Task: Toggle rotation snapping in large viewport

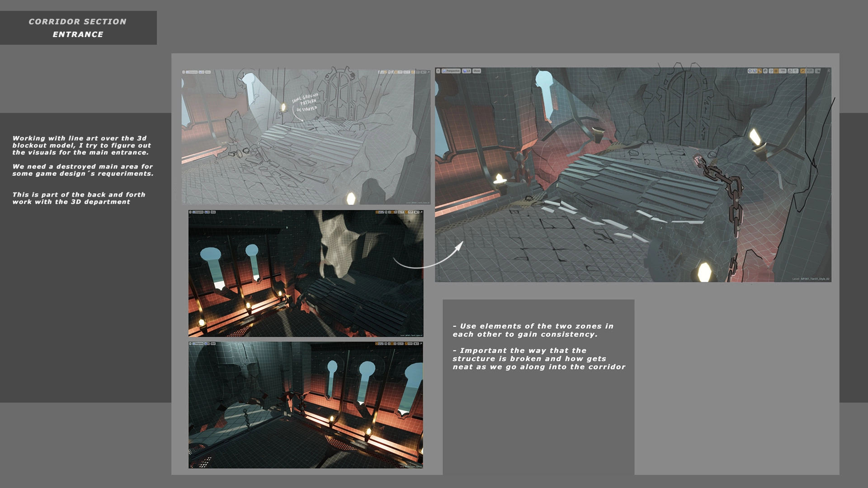Action: point(790,71)
